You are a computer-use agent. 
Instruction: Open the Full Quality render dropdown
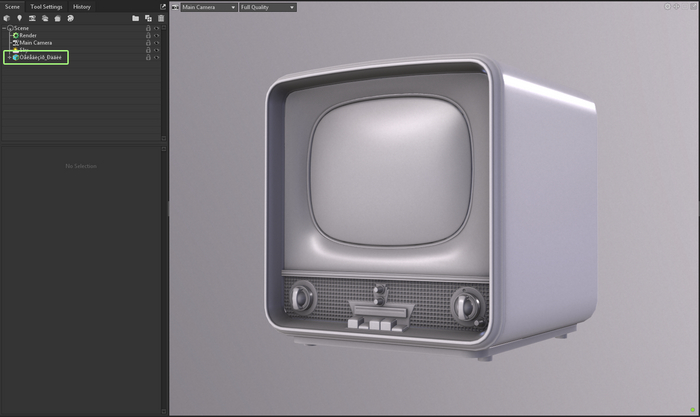coord(268,7)
